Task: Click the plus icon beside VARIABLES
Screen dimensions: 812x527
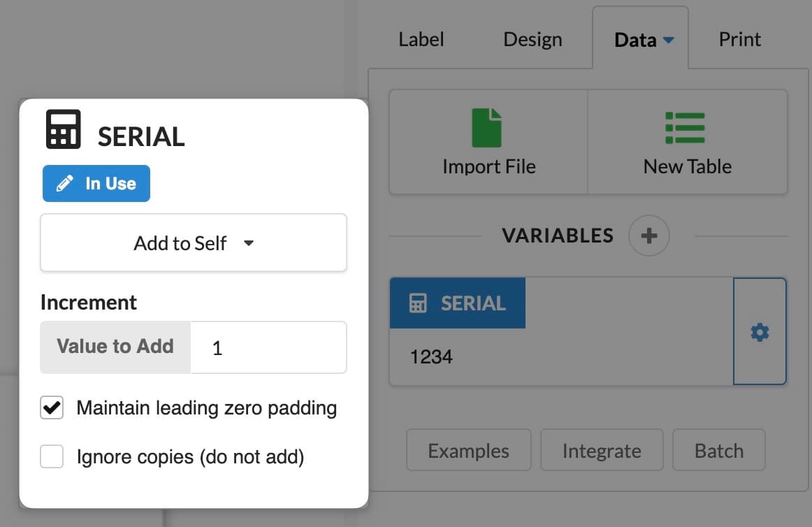Action: pos(648,236)
